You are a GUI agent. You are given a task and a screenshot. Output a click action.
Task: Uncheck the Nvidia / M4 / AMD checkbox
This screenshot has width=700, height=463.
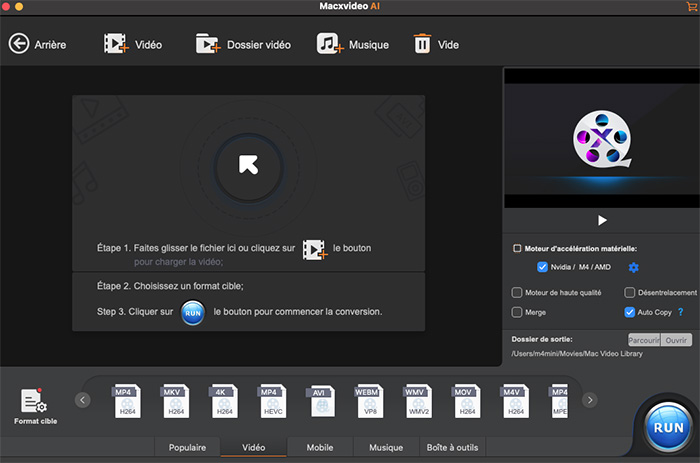pyautogui.click(x=542, y=267)
